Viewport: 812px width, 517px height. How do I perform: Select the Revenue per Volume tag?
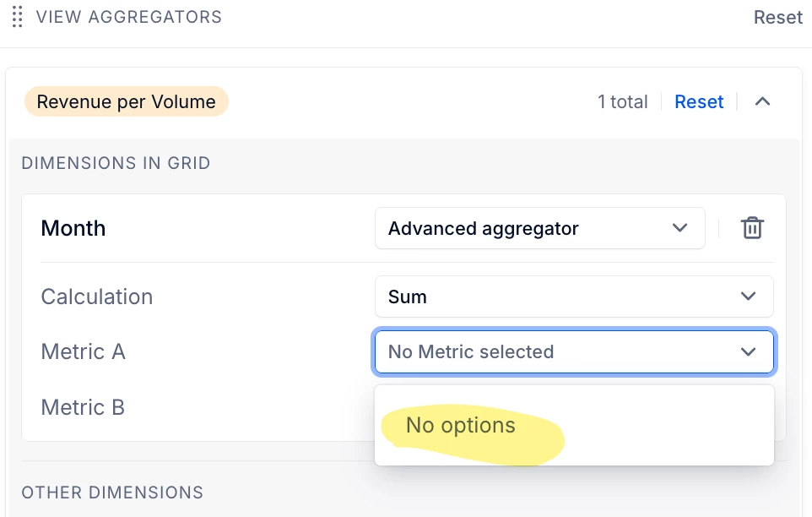(127, 102)
